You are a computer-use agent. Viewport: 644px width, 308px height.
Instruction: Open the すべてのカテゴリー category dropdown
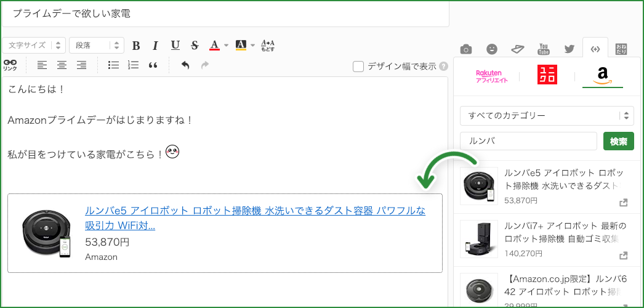pos(547,116)
